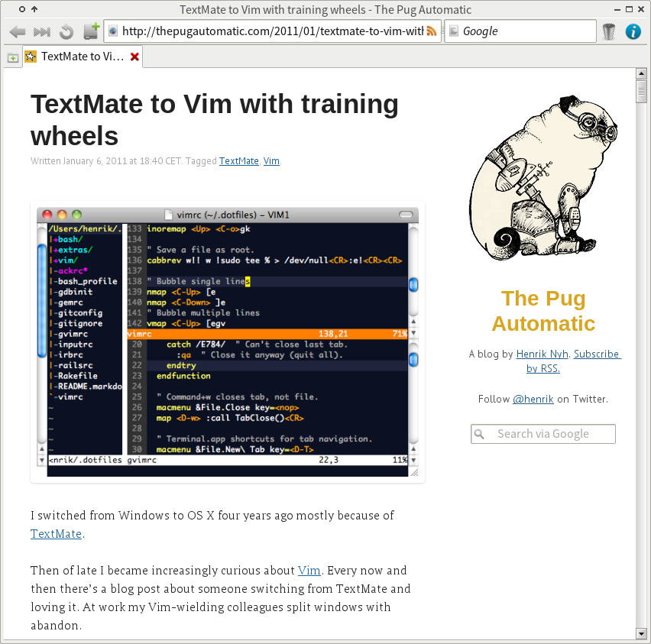Click The Pug Automatic site title
Screen dimensions: 651x644
coord(543,311)
